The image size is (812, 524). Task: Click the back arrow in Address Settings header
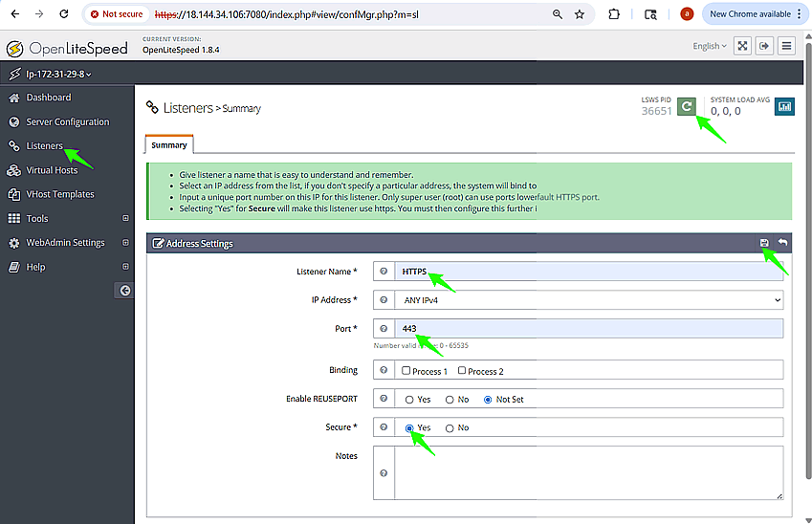pyautogui.click(x=782, y=242)
